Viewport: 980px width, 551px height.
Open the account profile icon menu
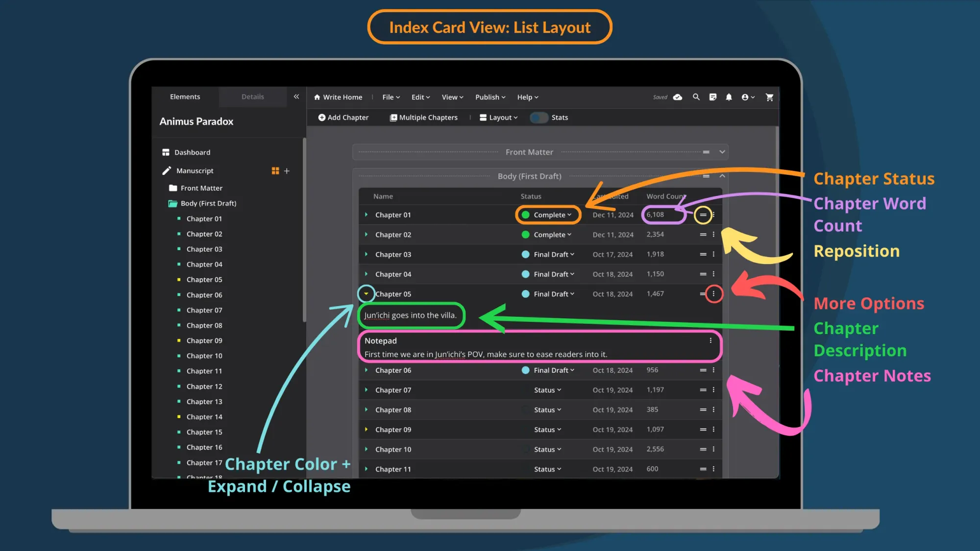coord(746,97)
